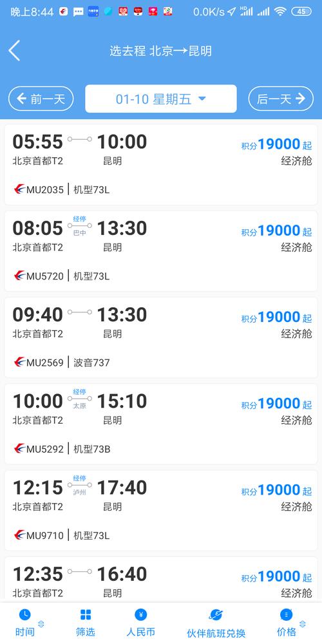Tap the planet icon for partner flights
The width and height of the screenshot is (322, 644).
216,614
